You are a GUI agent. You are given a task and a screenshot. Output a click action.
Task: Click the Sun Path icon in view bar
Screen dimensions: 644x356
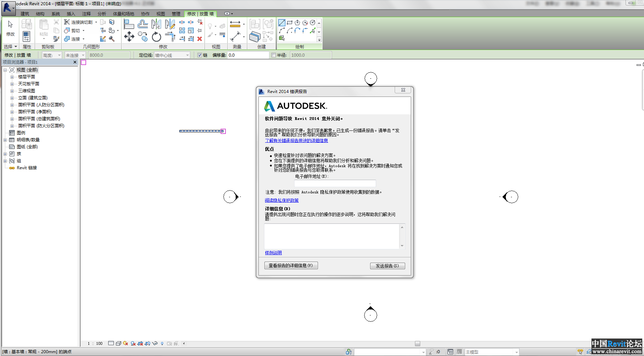point(125,343)
